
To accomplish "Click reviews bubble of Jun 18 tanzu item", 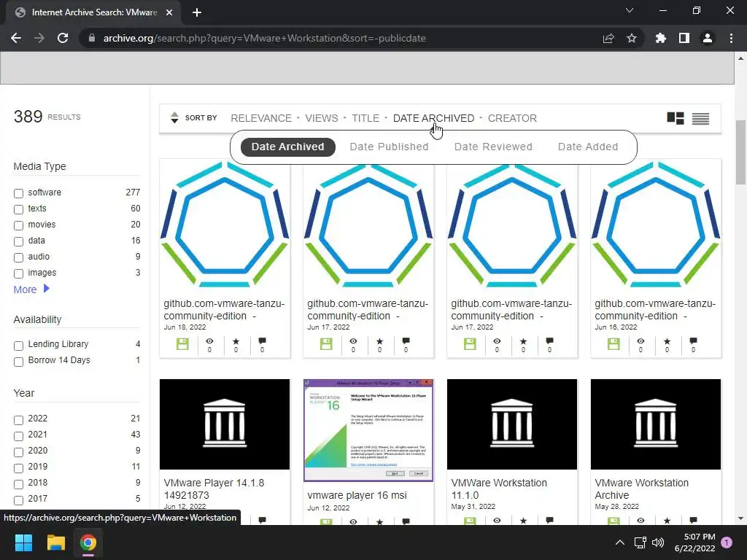I will pyautogui.click(x=262, y=341).
